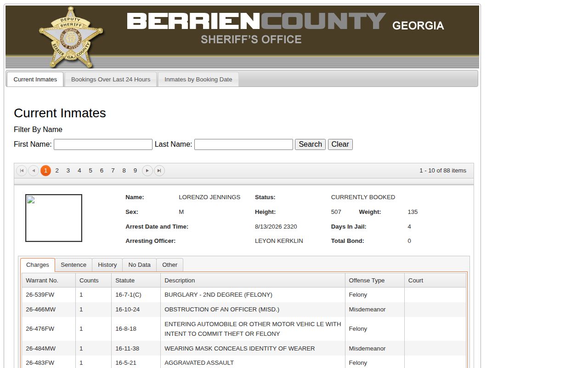Go to previous page pager arrow

coord(34,171)
